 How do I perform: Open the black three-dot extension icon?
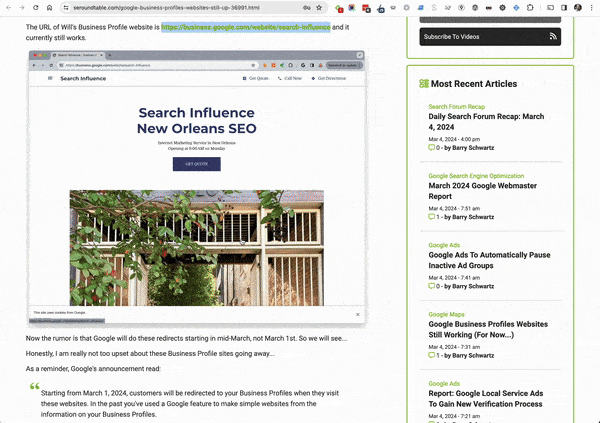[489, 8]
